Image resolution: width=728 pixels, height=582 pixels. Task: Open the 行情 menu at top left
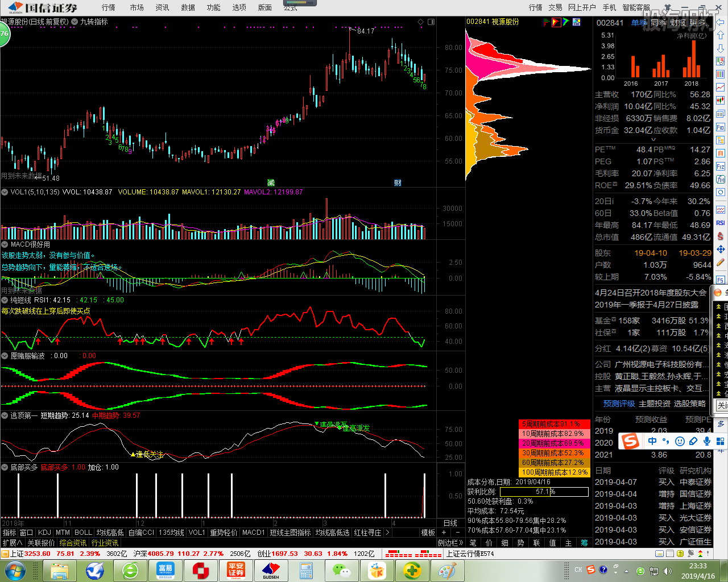[109, 7]
